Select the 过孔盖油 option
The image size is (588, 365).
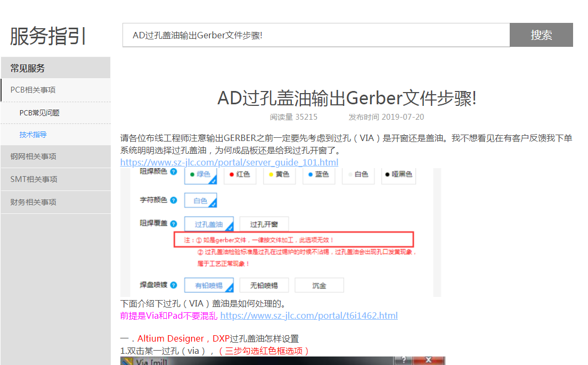coord(209,224)
